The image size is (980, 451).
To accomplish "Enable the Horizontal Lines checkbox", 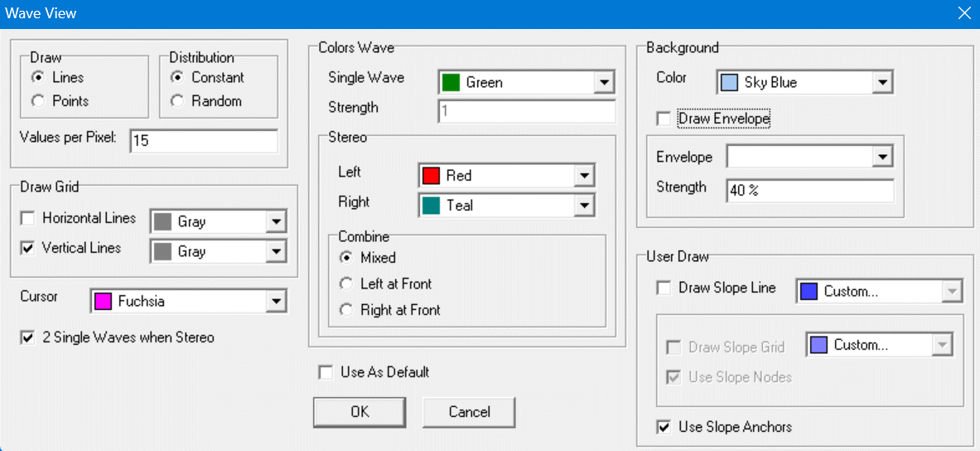I will click(27, 219).
